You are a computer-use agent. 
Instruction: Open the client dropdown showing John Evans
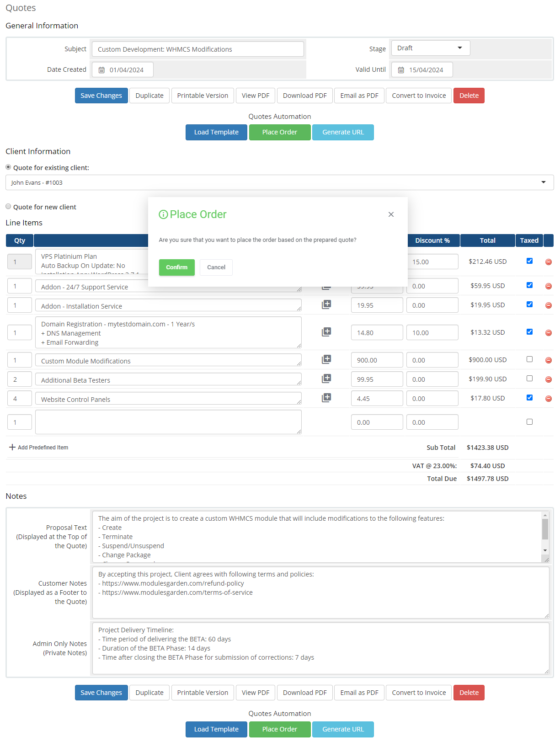pos(279,182)
